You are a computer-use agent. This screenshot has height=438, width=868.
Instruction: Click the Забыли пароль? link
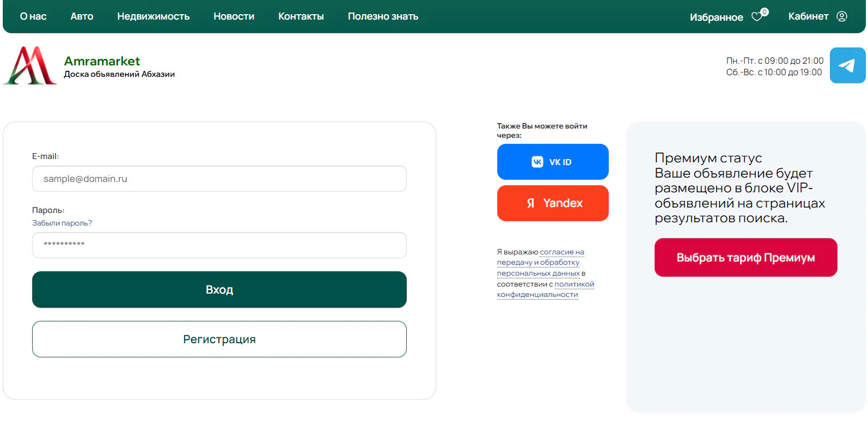(x=62, y=223)
